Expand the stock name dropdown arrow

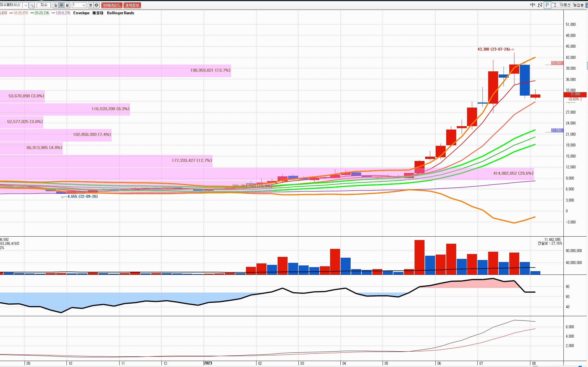coord(26,5)
